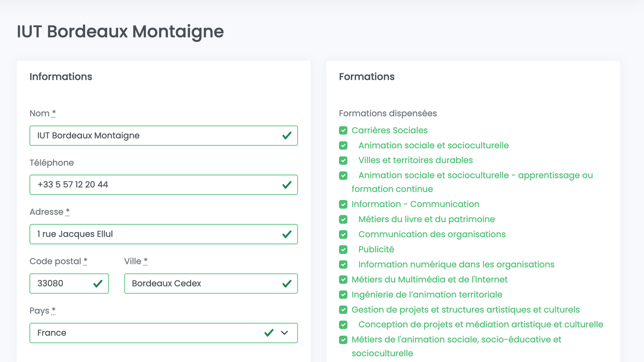This screenshot has height=362, width=644.
Task: Toggle the Information - Communication checkbox
Action: pyautogui.click(x=343, y=204)
